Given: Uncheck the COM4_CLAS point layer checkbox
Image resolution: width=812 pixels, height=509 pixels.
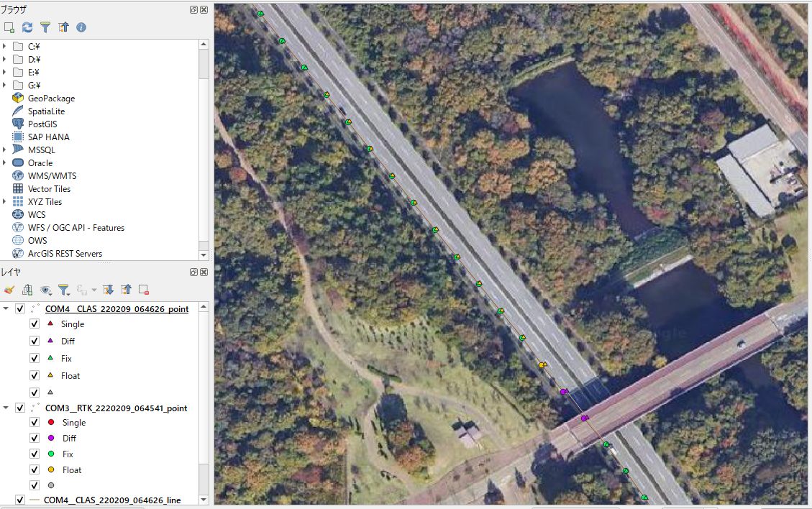Looking at the screenshot, I should (20, 309).
